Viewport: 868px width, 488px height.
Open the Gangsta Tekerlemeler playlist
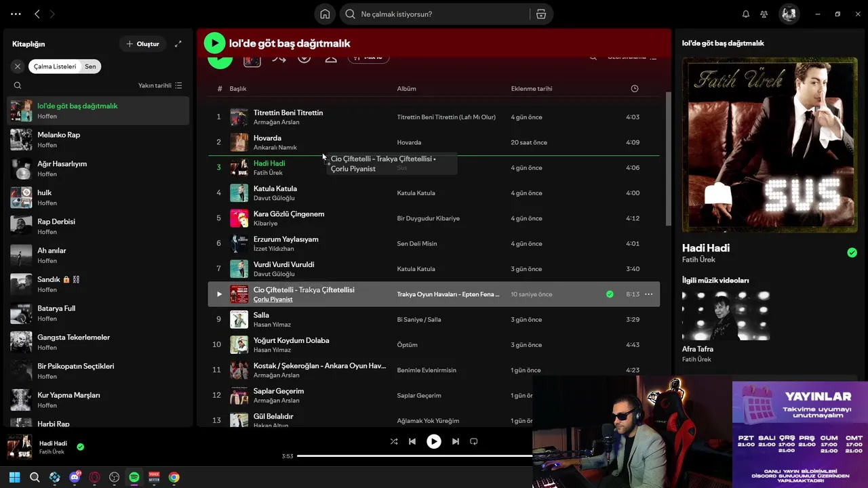coord(98,342)
